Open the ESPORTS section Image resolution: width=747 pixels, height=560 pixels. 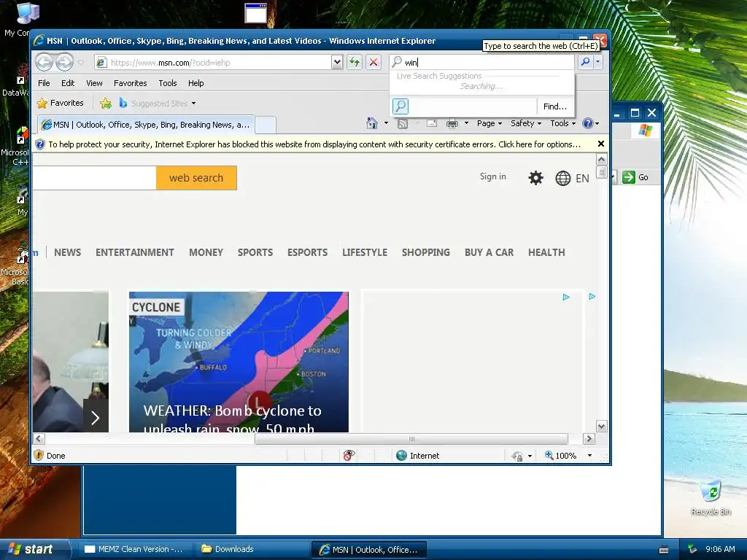pyautogui.click(x=307, y=252)
